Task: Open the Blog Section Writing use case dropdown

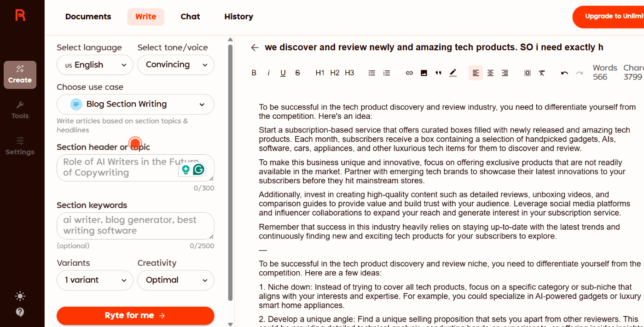Action: click(135, 104)
